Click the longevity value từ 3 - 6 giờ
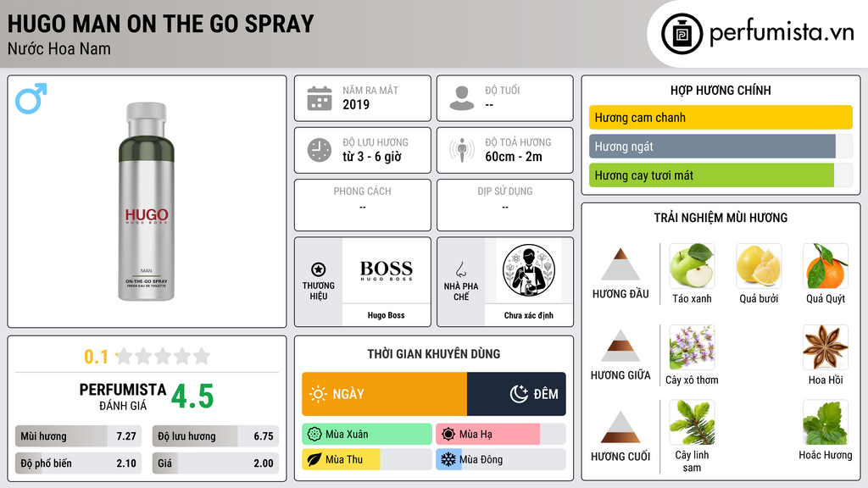Viewport: 868px width, 488px height. pyautogui.click(x=372, y=157)
